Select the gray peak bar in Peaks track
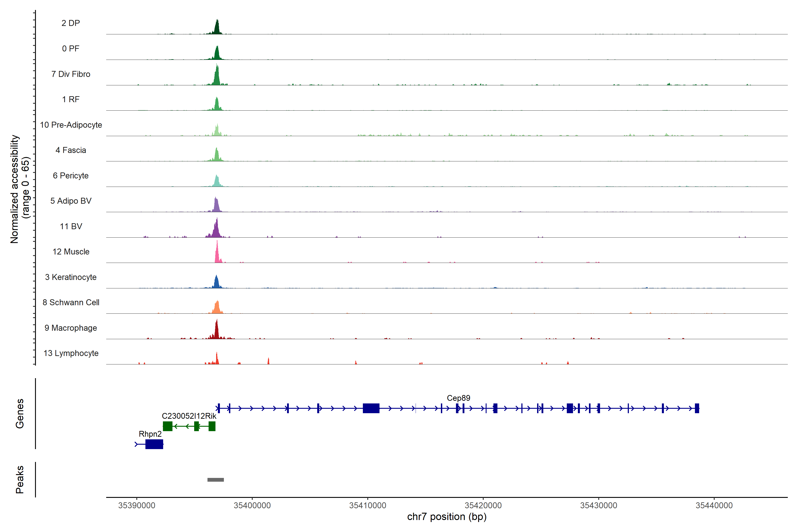The width and height of the screenshot is (798, 532). click(x=215, y=480)
